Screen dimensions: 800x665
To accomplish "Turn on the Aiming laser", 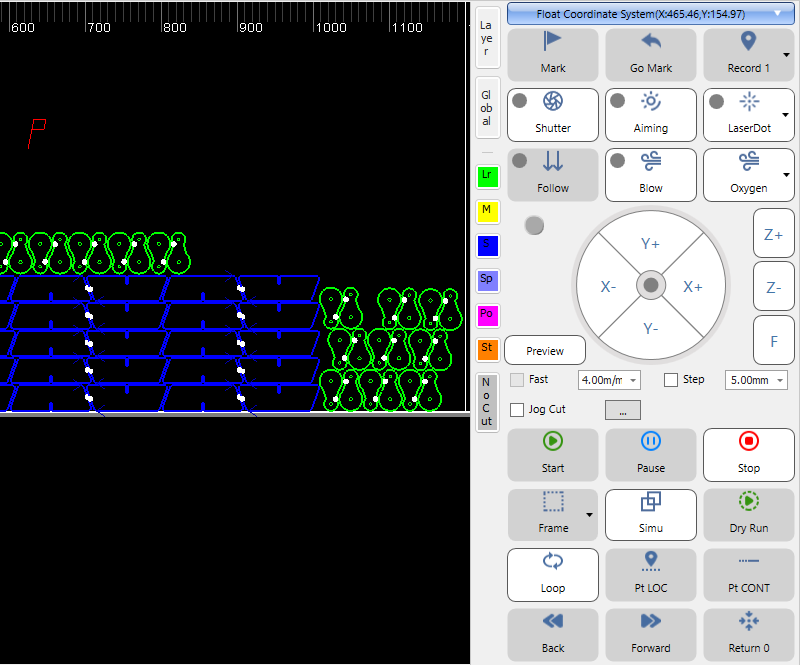I will (650, 114).
